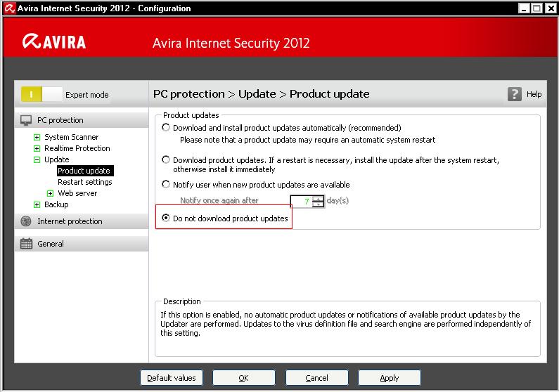Select Web server tree item
This screenshot has width=559, height=392.
click(x=77, y=193)
